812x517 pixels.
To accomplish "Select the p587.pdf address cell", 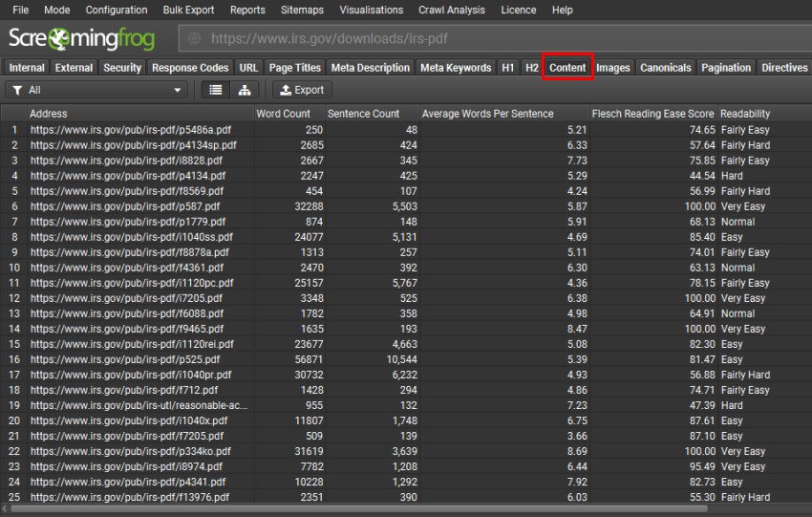I will (x=125, y=206).
